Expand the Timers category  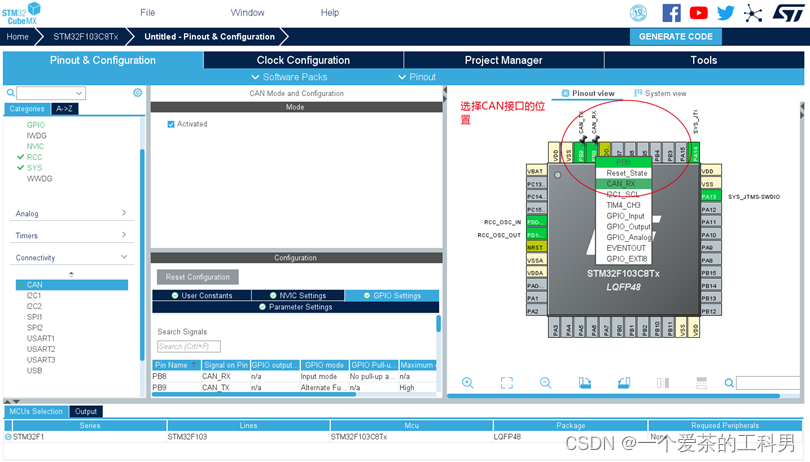71,235
